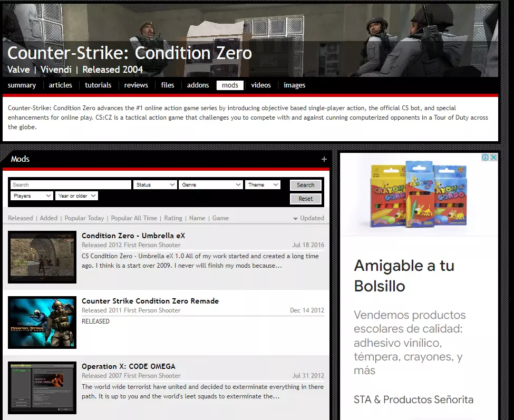Toggle the Updated sort arrow

click(295, 219)
